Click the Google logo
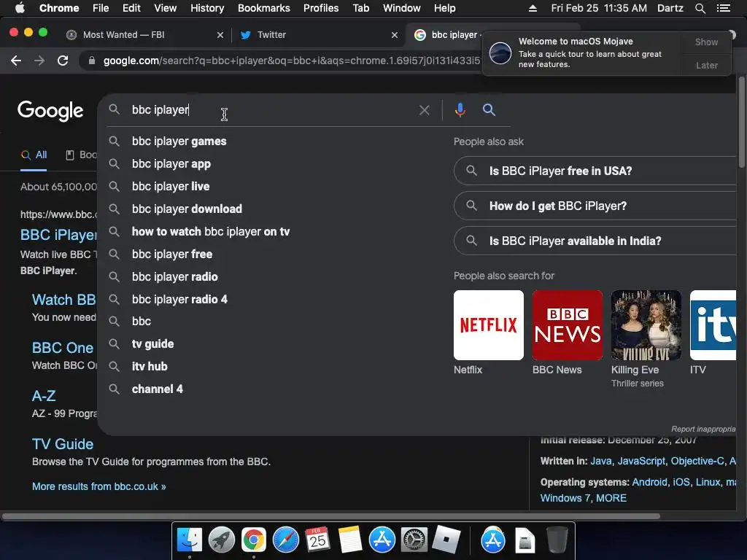The image size is (747, 560). pyautogui.click(x=50, y=111)
